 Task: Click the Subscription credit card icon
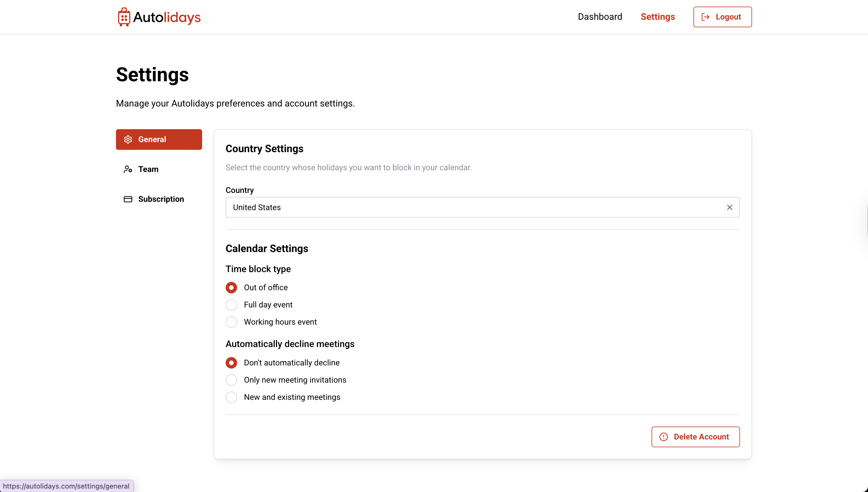tap(128, 199)
